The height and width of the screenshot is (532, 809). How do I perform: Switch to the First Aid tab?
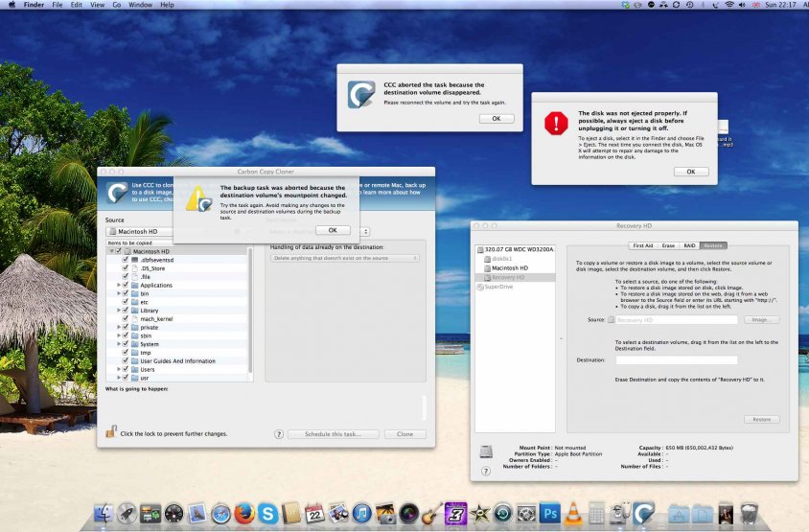tap(643, 245)
